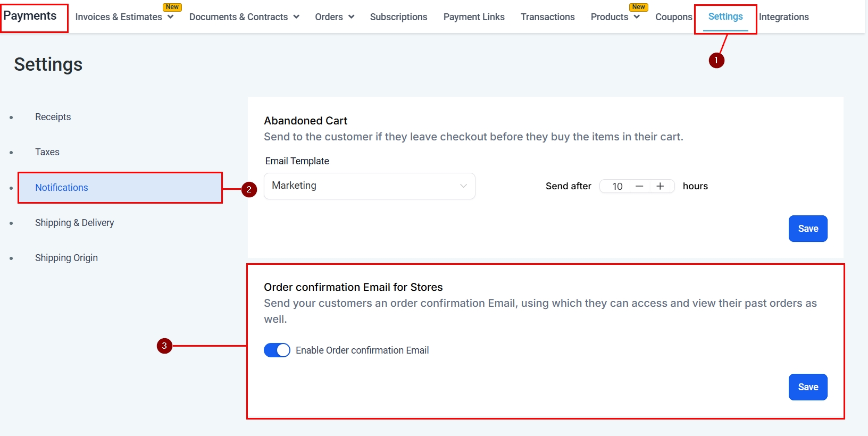Click the Settings tab
Image resolution: width=868 pixels, height=436 pixels.
pyautogui.click(x=725, y=17)
